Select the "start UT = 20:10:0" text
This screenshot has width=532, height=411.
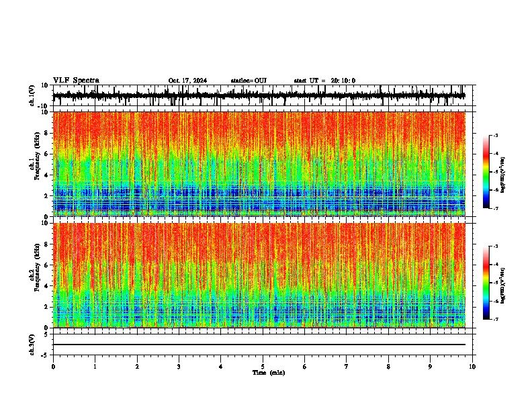click(x=324, y=81)
